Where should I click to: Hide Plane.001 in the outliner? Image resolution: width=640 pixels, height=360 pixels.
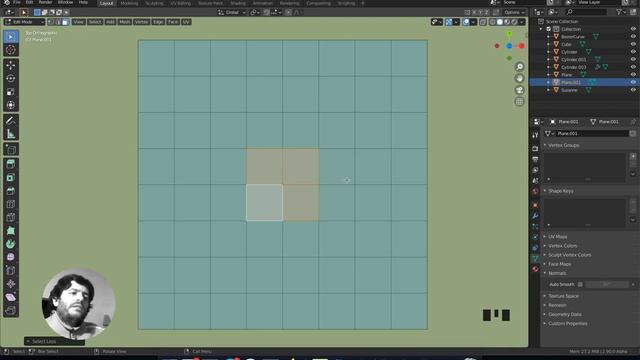pyautogui.click(x=633, y=82)
